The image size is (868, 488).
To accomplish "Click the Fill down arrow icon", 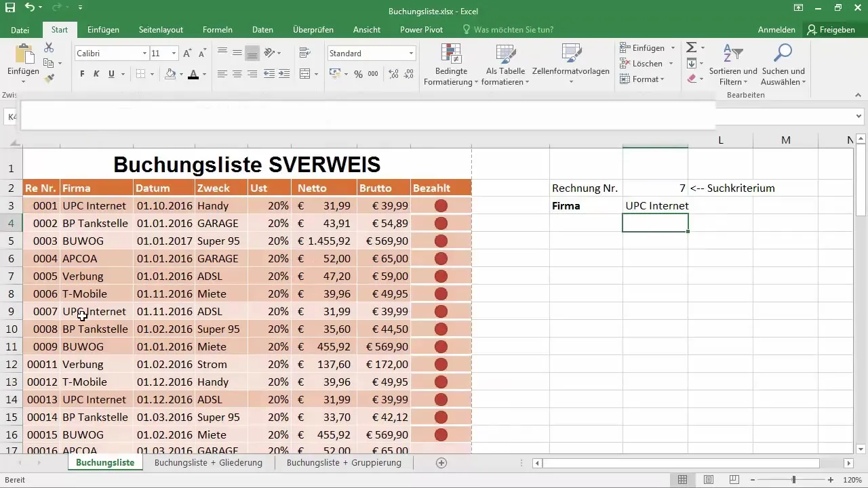I will coord(692,63).
